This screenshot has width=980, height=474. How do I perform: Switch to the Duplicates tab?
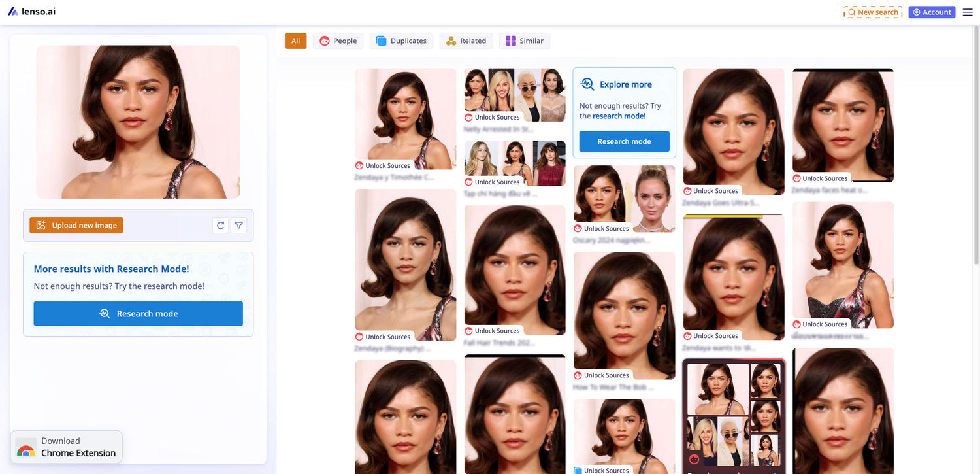click(401, 41)
